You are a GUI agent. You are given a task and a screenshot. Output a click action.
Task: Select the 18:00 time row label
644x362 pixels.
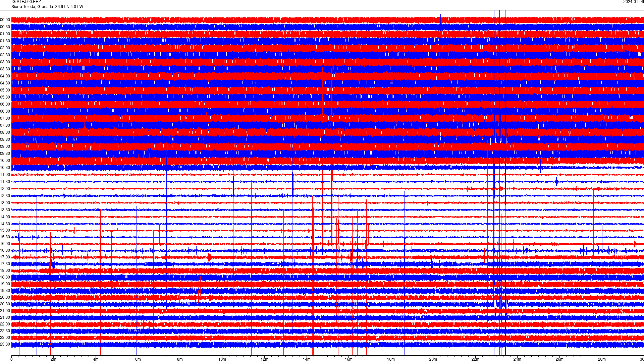(x=5, y=270)
